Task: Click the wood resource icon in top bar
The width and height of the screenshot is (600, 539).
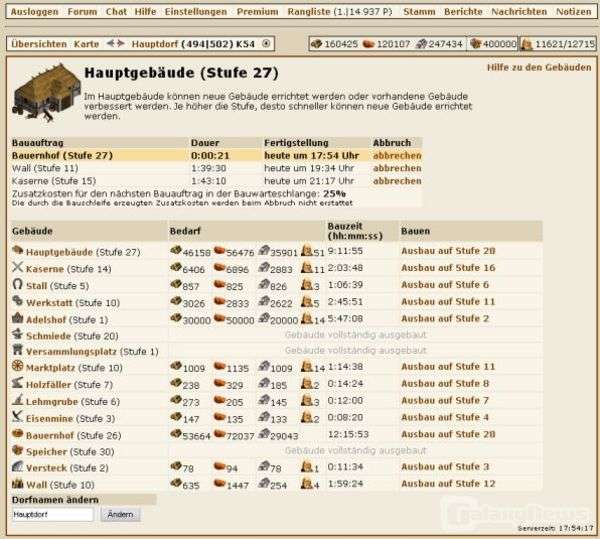Action: [317, 45]
